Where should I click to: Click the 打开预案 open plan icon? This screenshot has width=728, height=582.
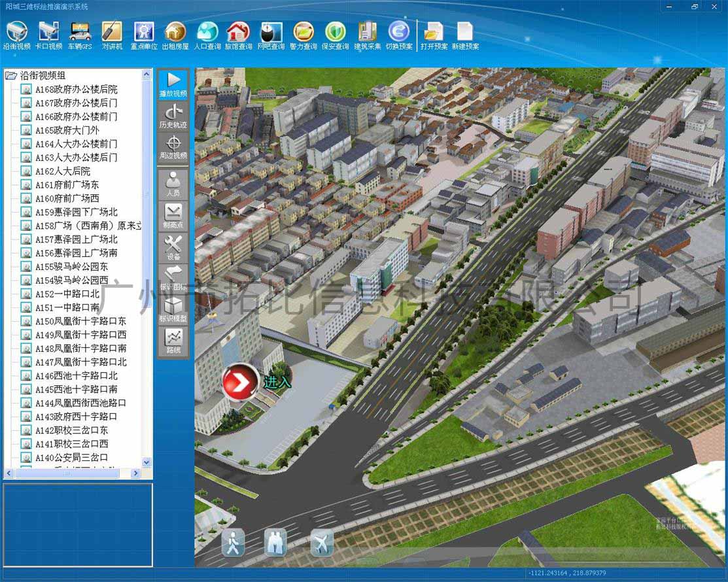(x=434, y=35)
